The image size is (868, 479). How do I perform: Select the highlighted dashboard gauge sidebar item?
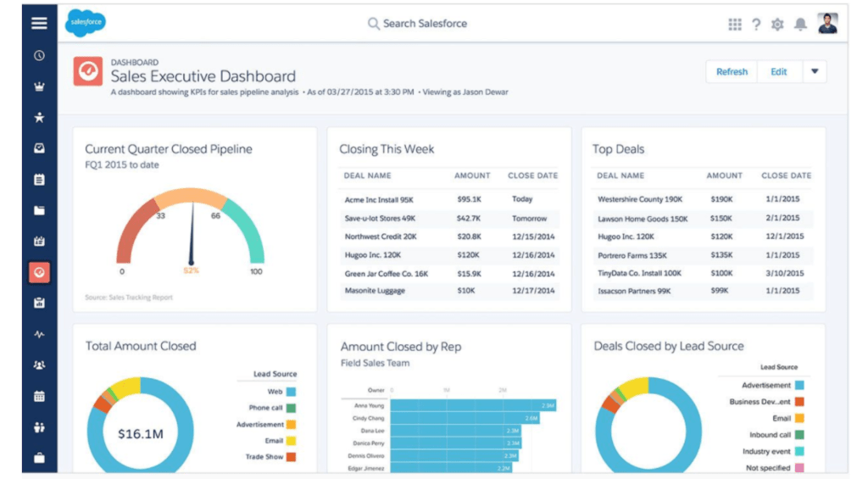coord(39,272)
